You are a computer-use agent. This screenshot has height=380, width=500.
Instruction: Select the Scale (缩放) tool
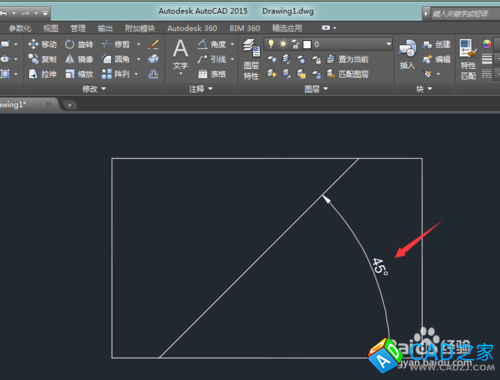[79, 74]
